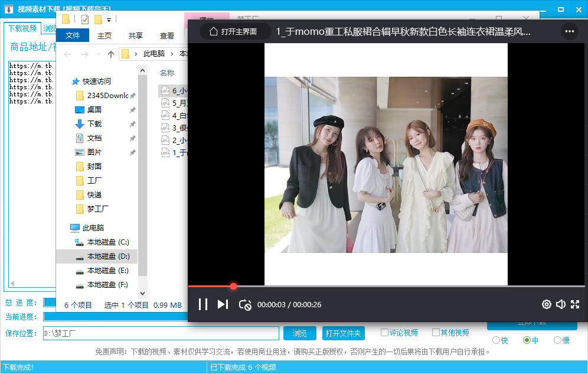Pause the playing video
This screenshot has height=374, width=588.
click(202, 304)
